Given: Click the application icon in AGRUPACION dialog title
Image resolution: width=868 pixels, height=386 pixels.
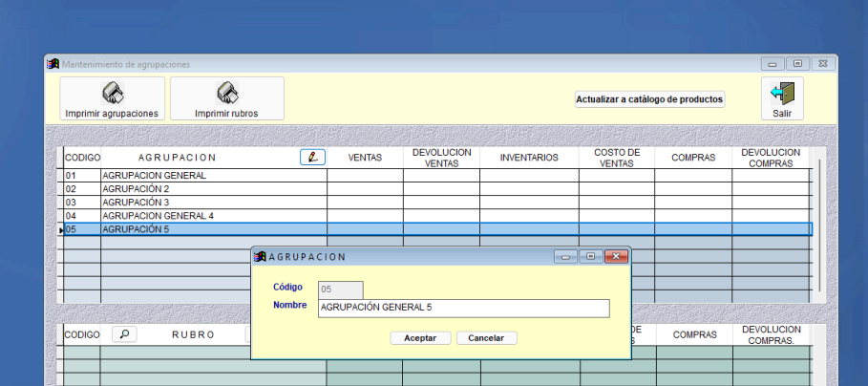Looking at the screenshot, I should click(260, 257).
